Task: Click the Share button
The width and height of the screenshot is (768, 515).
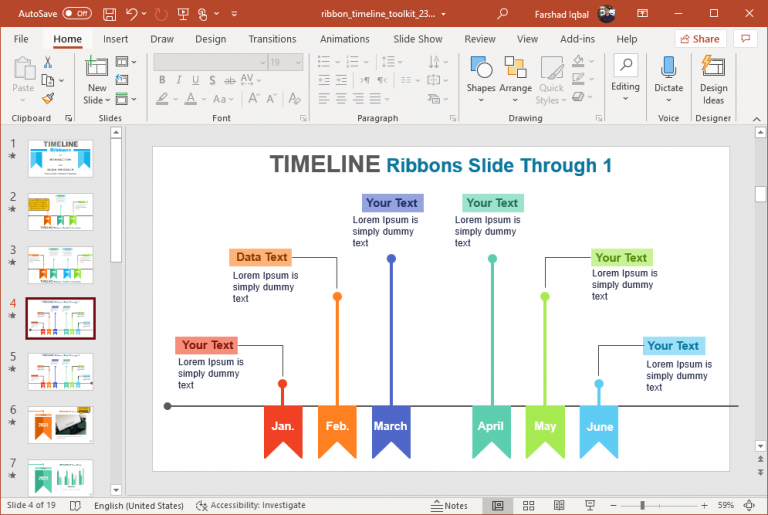Action: 700,39
